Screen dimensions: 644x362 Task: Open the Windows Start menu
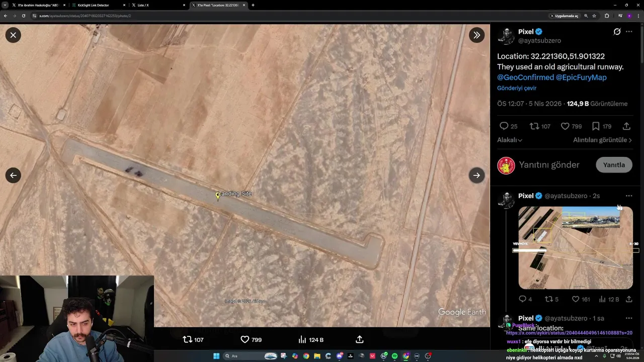click(216, 356)
